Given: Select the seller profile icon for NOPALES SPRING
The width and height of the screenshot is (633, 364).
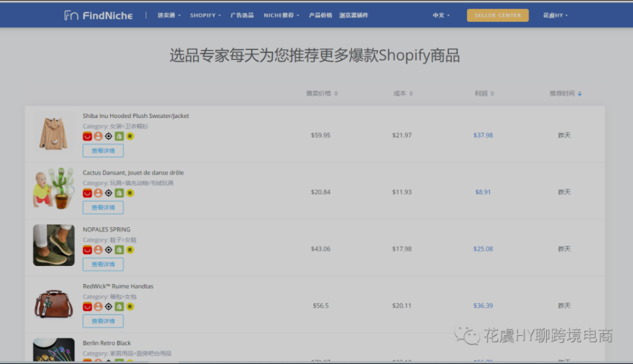Looking at the screenshot, I should point(97,249).
